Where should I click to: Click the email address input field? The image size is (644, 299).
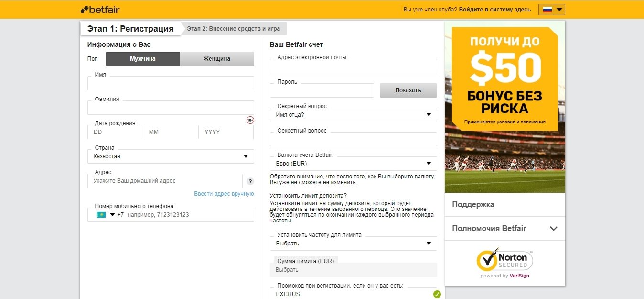click(353, 66)
